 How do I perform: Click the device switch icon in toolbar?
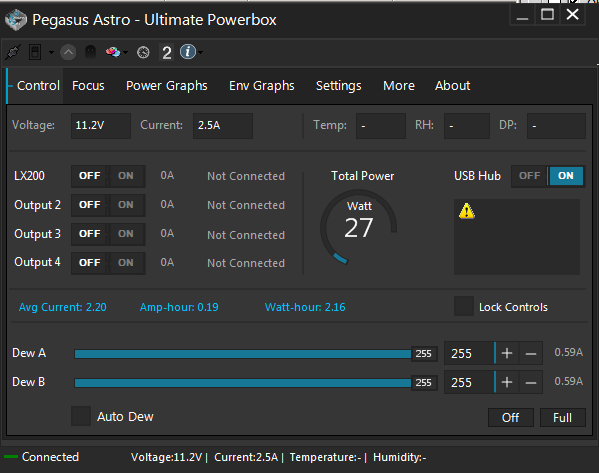(x=35, y=52)
